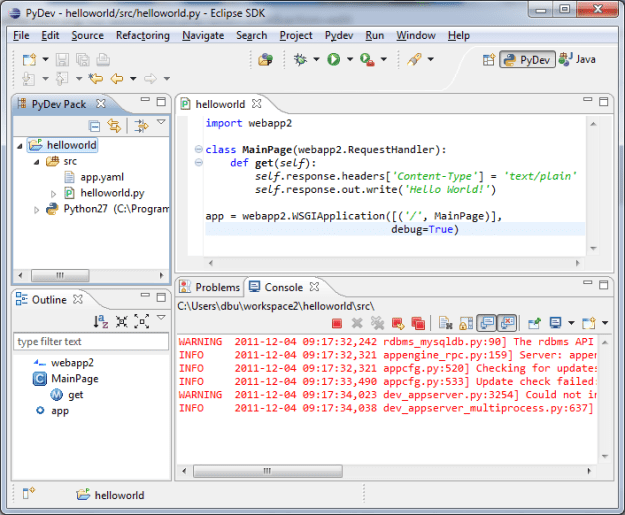Terminate the console process with red stop square
This screenshot has height=515, width=625.
(x=337, y=323)
